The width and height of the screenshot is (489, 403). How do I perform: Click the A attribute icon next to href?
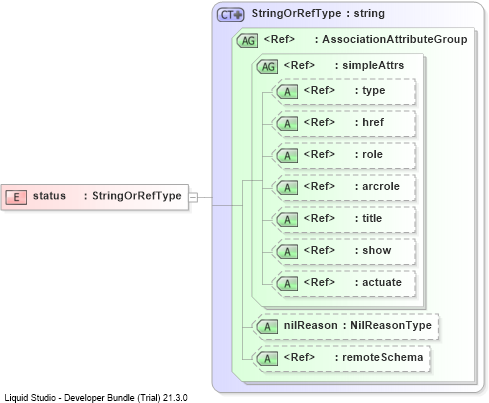click(x=287, y=124)
